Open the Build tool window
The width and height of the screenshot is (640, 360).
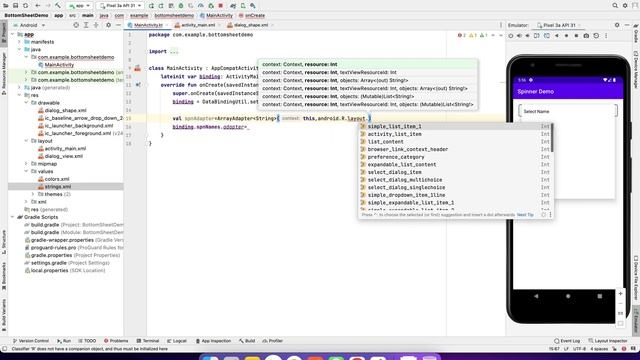pos(247,341)
